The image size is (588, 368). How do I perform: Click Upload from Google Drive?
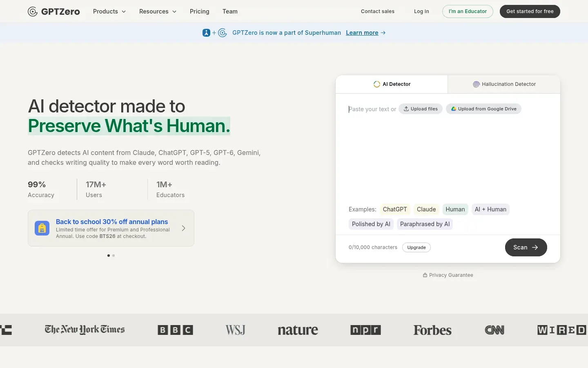tap(483, 109)
